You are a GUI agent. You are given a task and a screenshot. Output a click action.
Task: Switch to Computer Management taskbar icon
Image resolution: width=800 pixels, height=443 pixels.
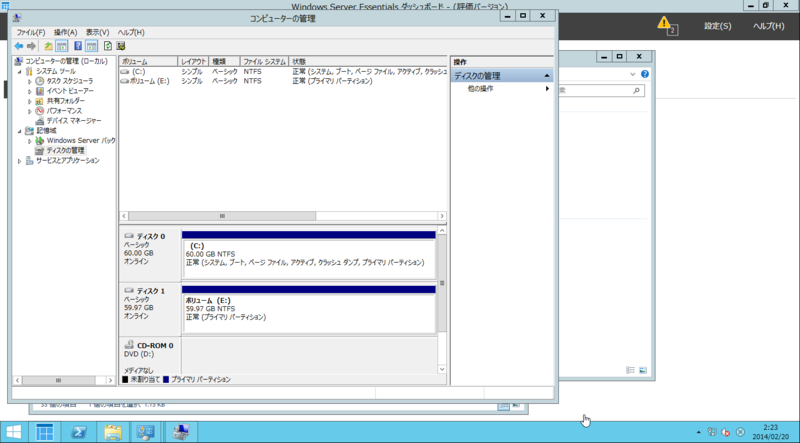coord(181,432)
